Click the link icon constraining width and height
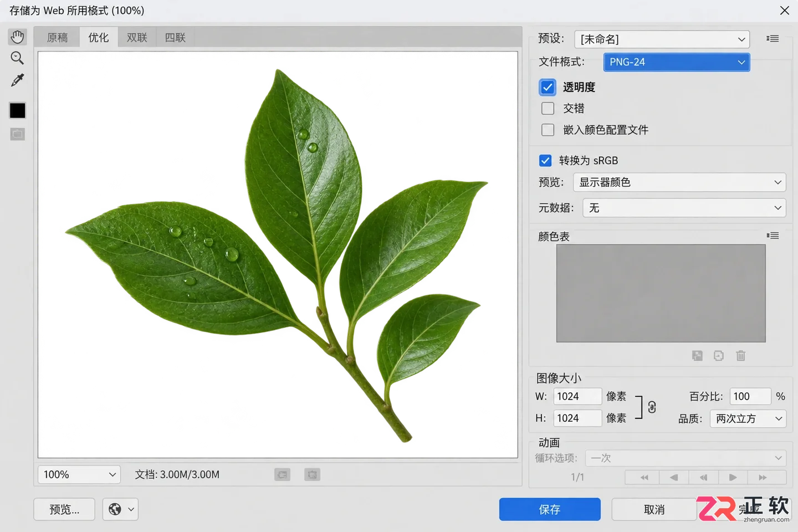Screen dimensions: 798x532 pos(652,407)
